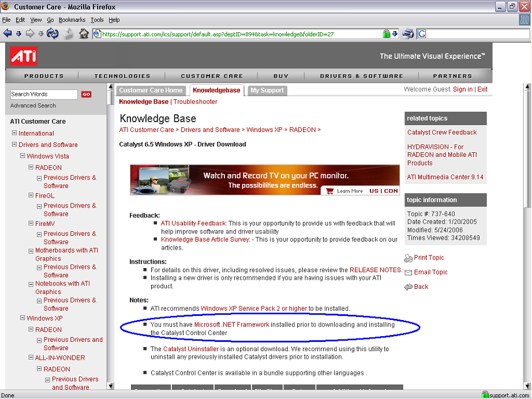
Task: Switch to the Customer Care Home tab
Action: [151, 91]
